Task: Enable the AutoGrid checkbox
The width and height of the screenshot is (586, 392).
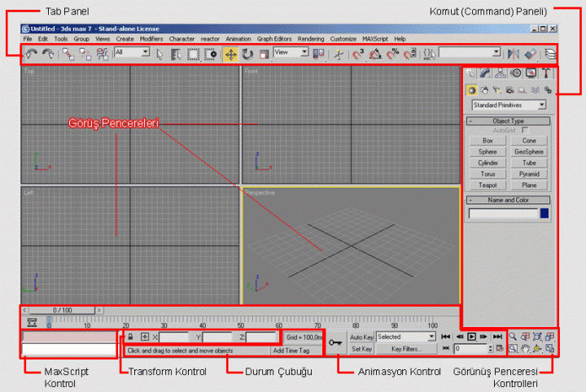Action: 525,130
